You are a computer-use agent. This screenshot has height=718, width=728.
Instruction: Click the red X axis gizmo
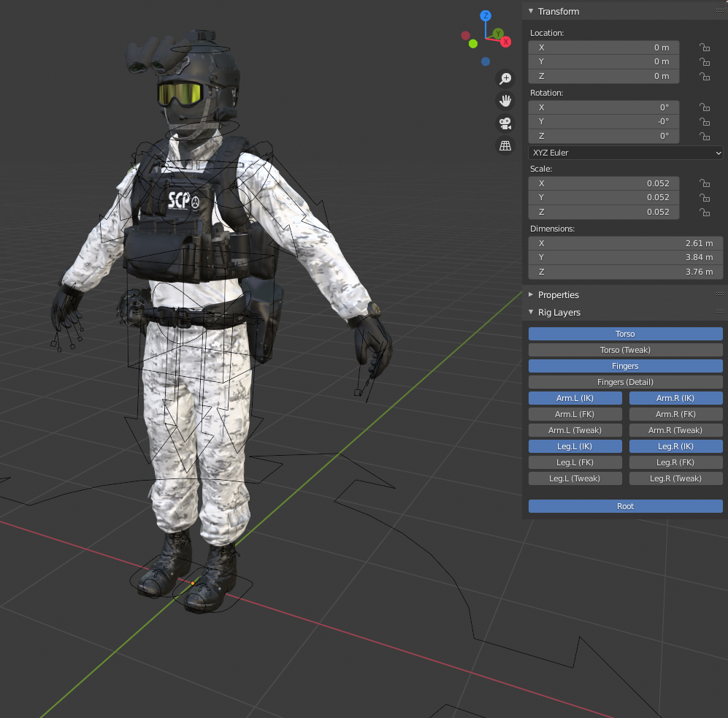(505, 42)
